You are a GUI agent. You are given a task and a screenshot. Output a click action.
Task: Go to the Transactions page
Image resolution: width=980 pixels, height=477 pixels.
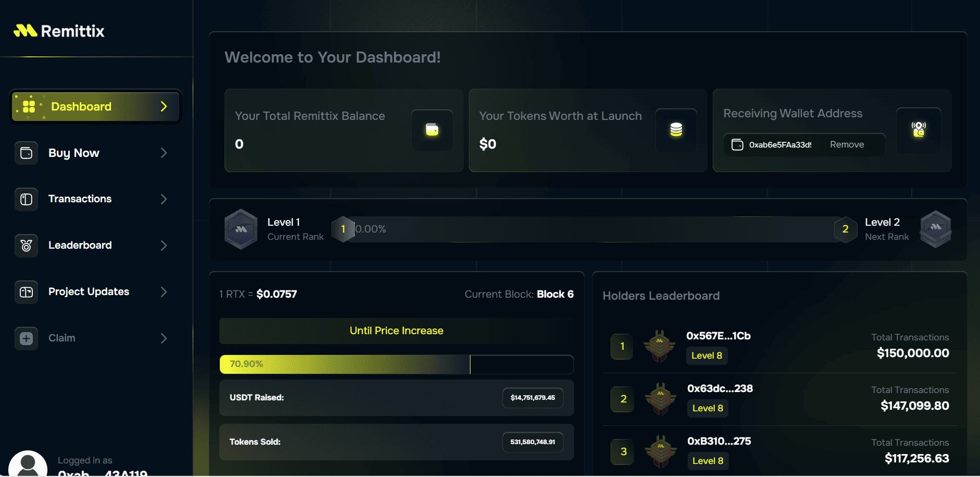[x=80, y=199]
